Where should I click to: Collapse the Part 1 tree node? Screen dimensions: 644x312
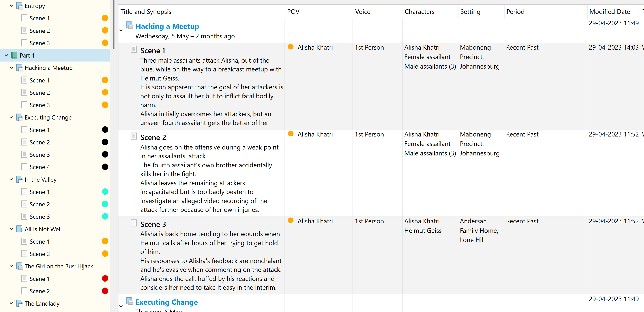tap(6, 55)
